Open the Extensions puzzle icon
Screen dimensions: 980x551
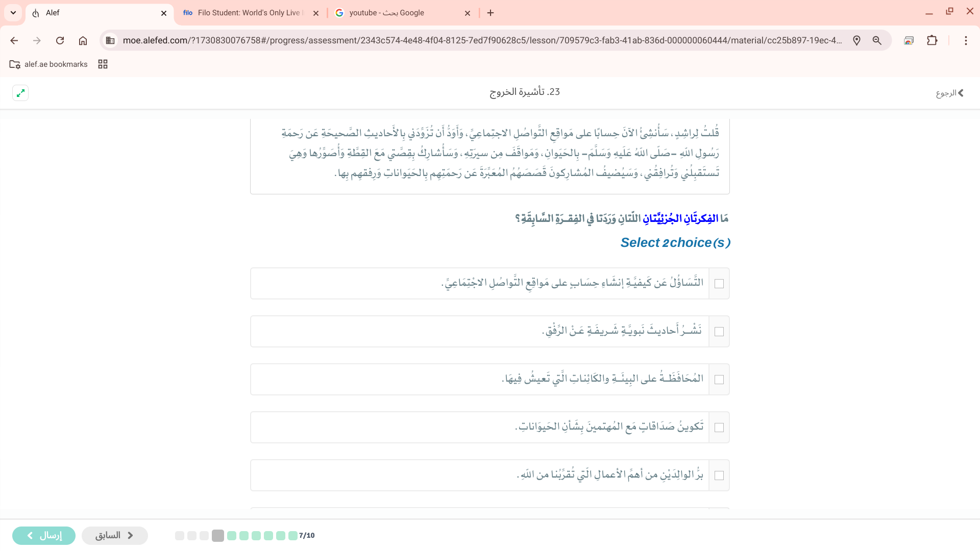click(932, 41)
